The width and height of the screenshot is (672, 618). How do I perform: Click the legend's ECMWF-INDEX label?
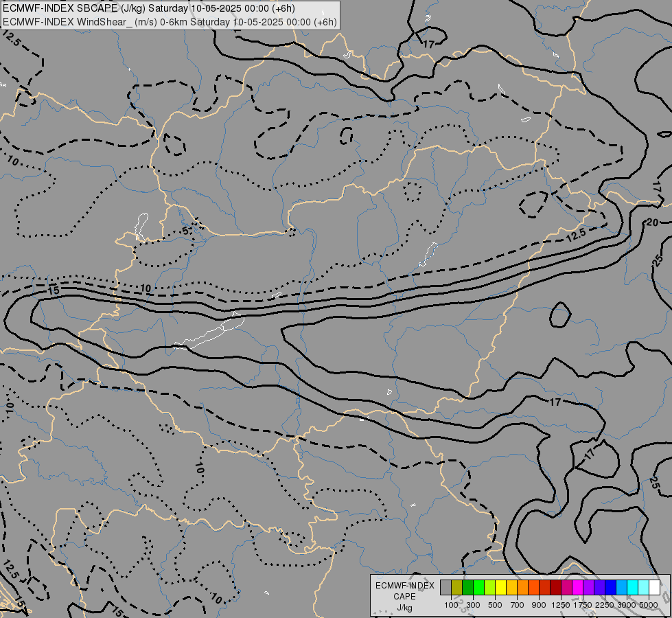[404, 586]
